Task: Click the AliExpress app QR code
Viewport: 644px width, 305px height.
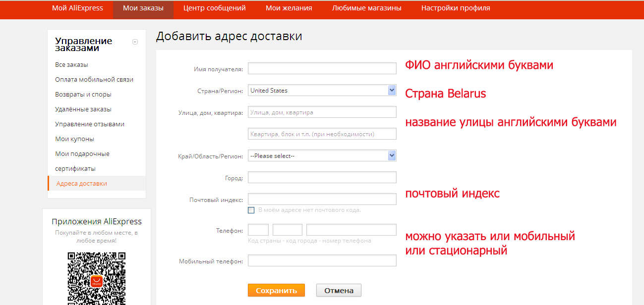Action: pyautogui.click(x=97, y=278)
